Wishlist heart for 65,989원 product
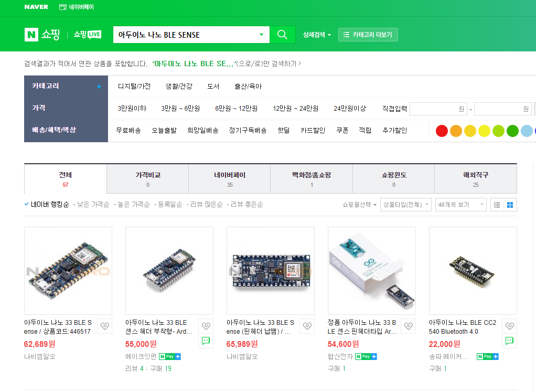The width and height of the screenshot is (536, 392). (307, 326)
